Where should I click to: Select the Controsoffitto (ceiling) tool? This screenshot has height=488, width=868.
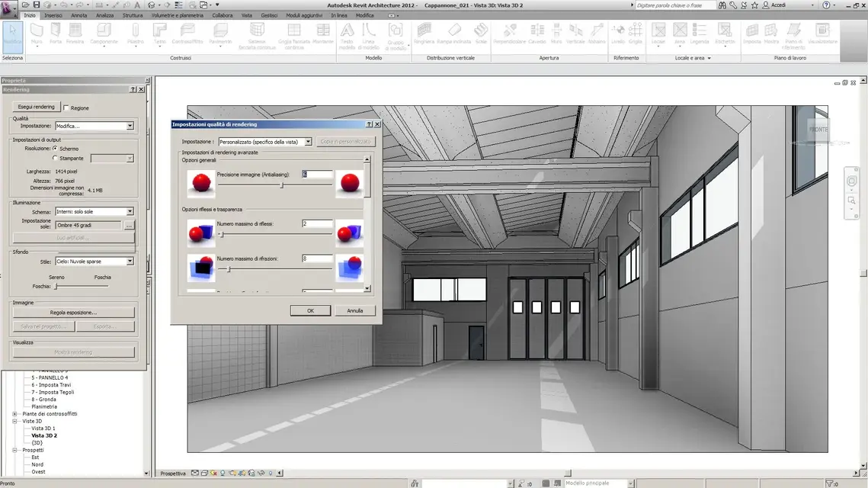coord(187,34)
